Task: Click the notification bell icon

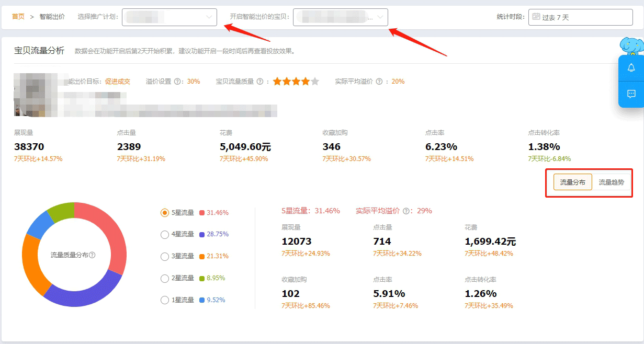Action: 631,68
